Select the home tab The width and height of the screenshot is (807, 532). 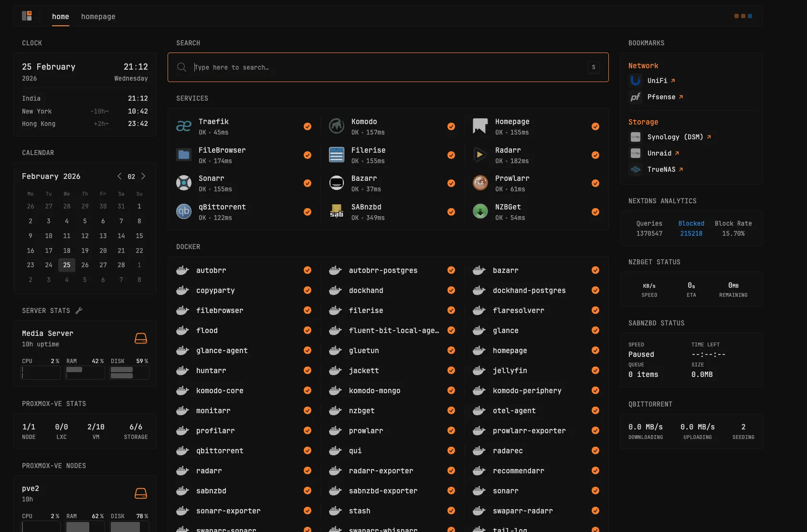60,17
